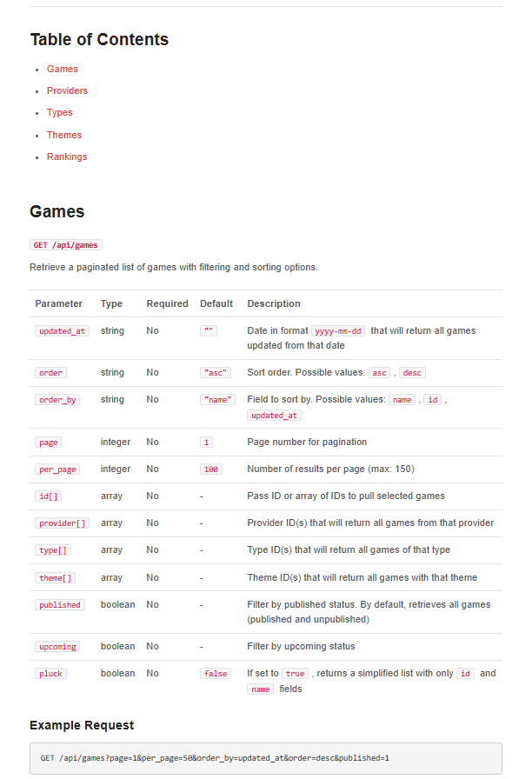Click the Description column header
532x779 pixels.
pos(273,303)
